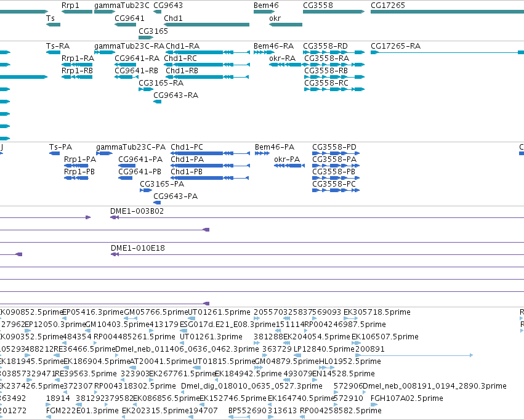Select the CG3558-RC transcript
This screenshot has height=420, width=524.
pos(334,89)
